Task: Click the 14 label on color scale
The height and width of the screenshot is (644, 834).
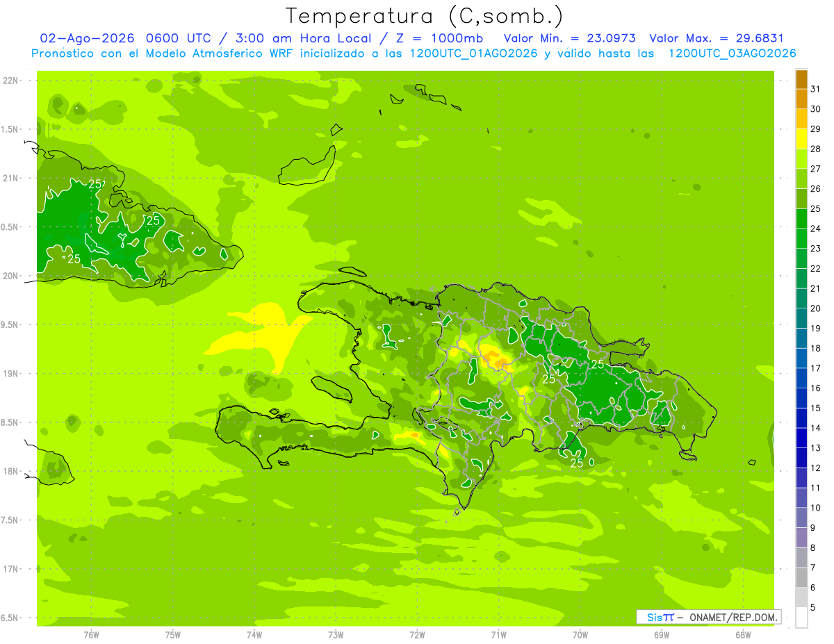Action: click(x=815, y=428)
